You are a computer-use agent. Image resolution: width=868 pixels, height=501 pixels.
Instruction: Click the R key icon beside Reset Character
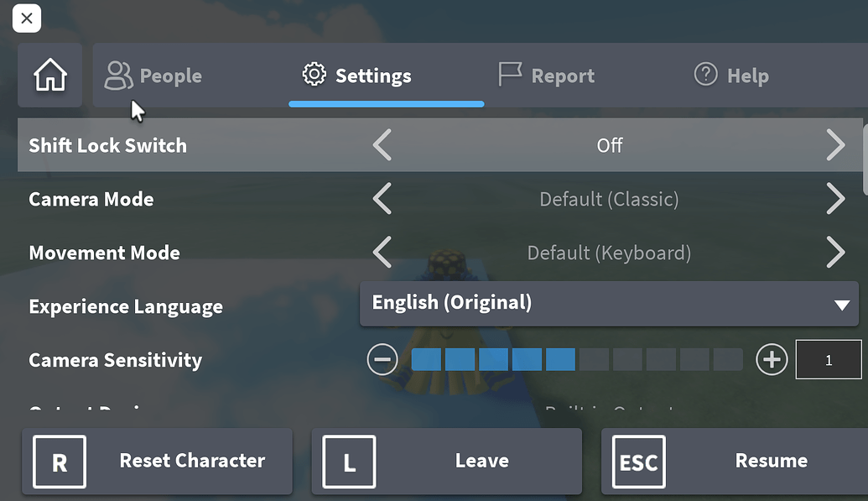coord(58,461)
